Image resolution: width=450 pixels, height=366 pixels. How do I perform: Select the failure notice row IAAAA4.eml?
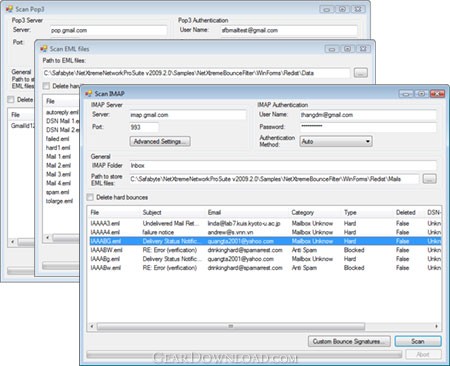pos(265,232)
